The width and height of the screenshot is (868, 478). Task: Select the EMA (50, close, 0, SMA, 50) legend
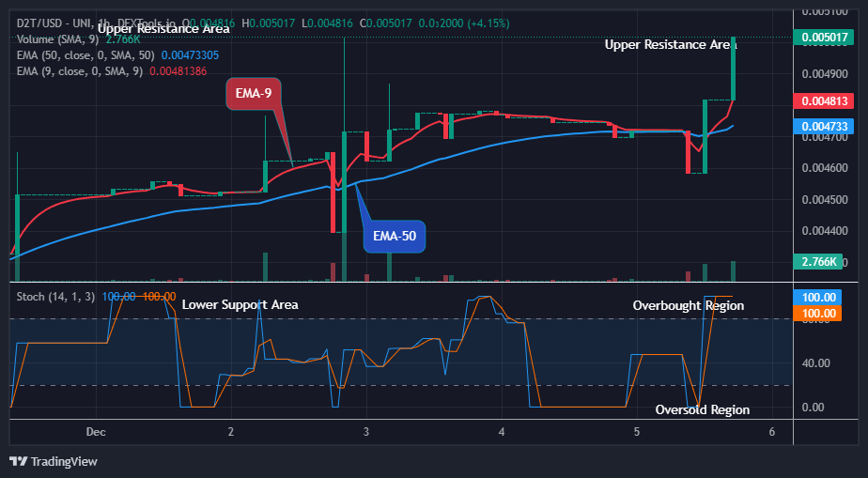click(86, 55)
